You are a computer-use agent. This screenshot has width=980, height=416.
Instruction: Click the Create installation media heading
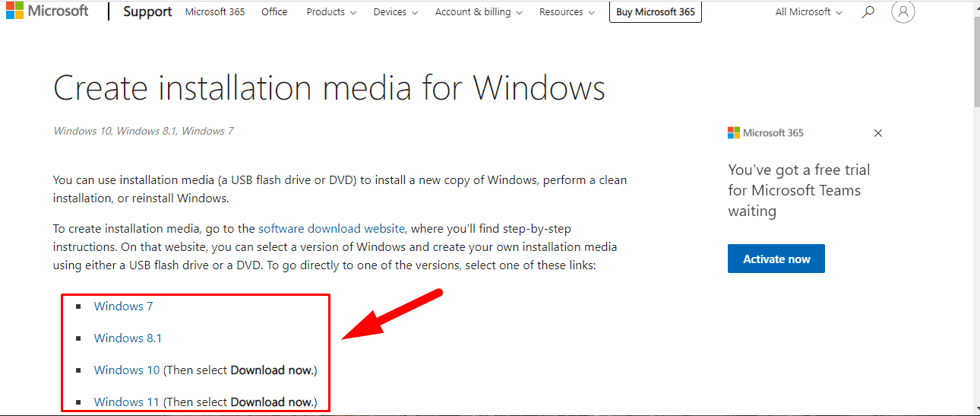coord(329,88)
